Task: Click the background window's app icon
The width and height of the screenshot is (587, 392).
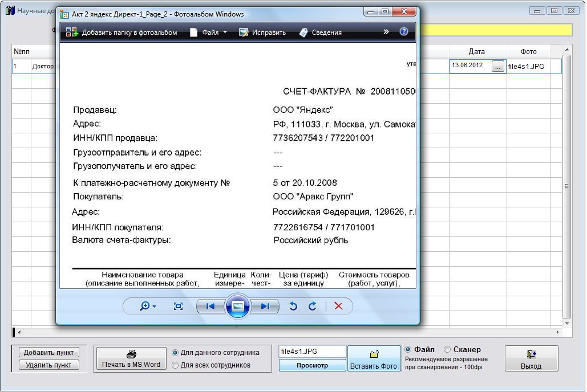Action: pyautogui.click(x=10, y=10)
